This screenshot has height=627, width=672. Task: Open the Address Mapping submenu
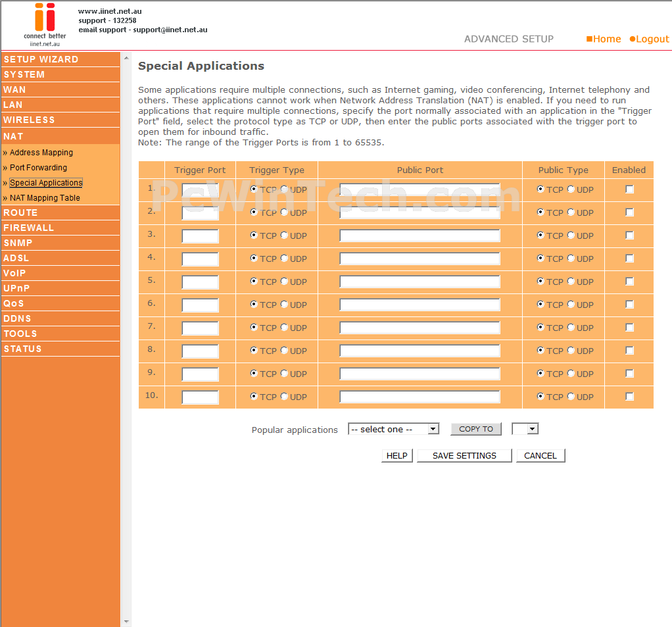pos(41,152)
